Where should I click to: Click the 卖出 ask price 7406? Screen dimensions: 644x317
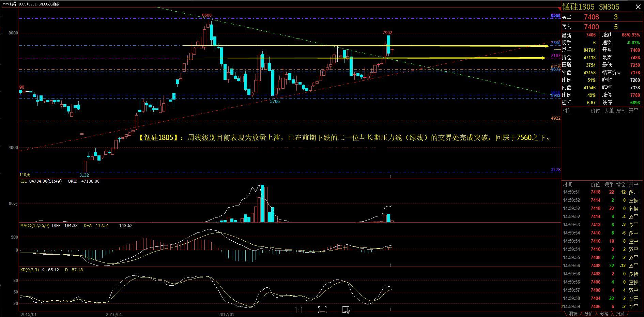coord(591,17)
